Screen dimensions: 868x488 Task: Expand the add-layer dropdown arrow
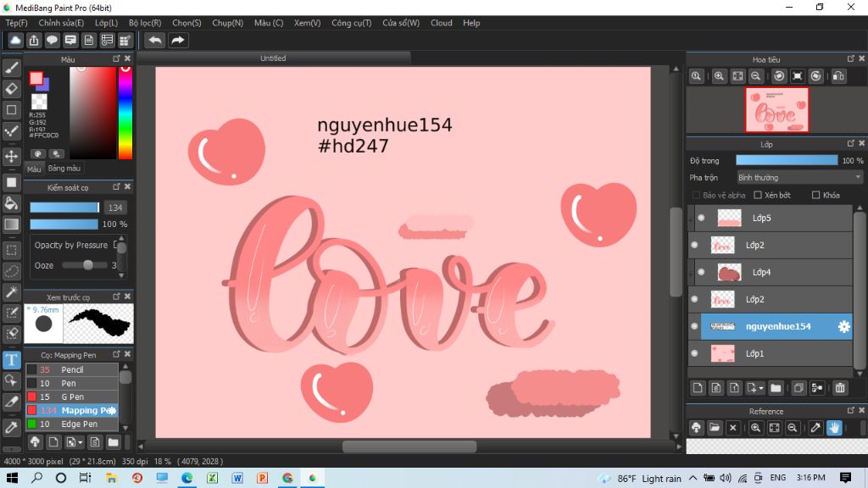click(760, 388)
